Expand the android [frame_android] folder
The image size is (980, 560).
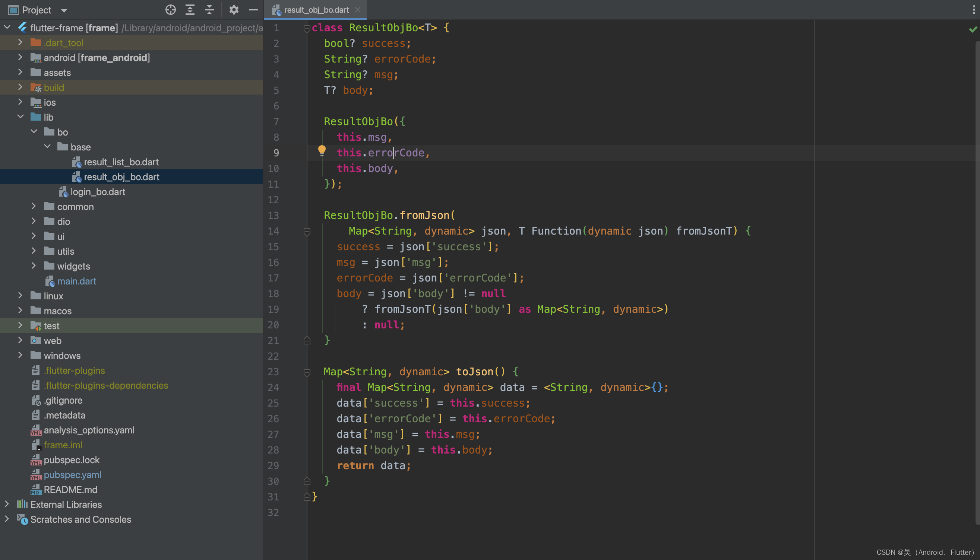coord(20,58)
